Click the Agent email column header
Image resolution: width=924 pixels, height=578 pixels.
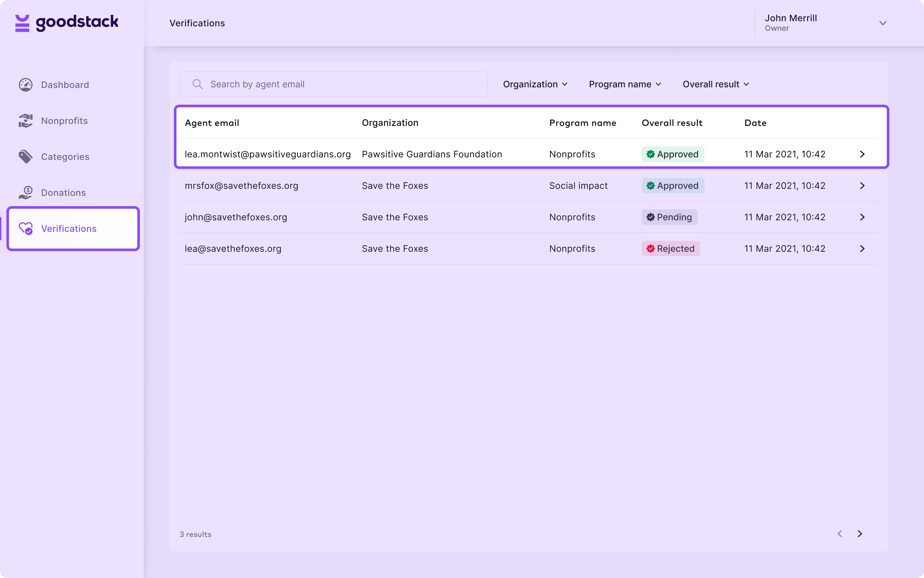coord(212,123)
